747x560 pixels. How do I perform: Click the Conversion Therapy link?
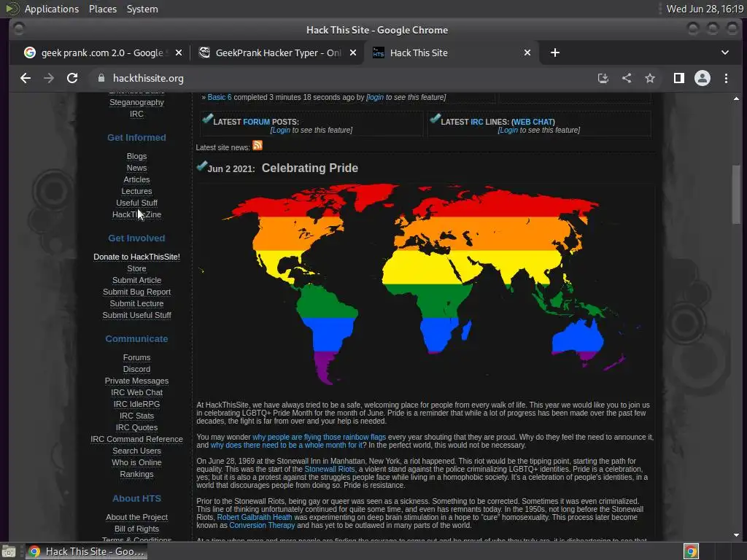pos(262,525)
